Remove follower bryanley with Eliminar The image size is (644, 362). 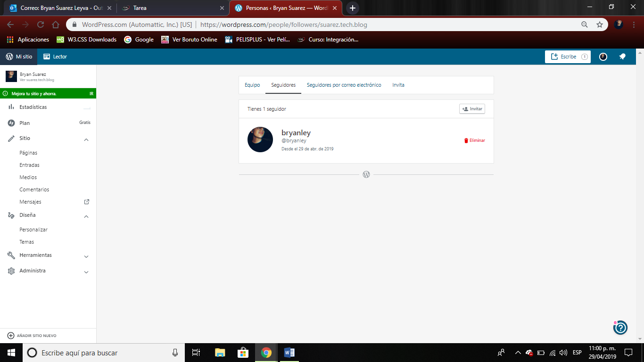pyautogui.click(x=474, y=140)
